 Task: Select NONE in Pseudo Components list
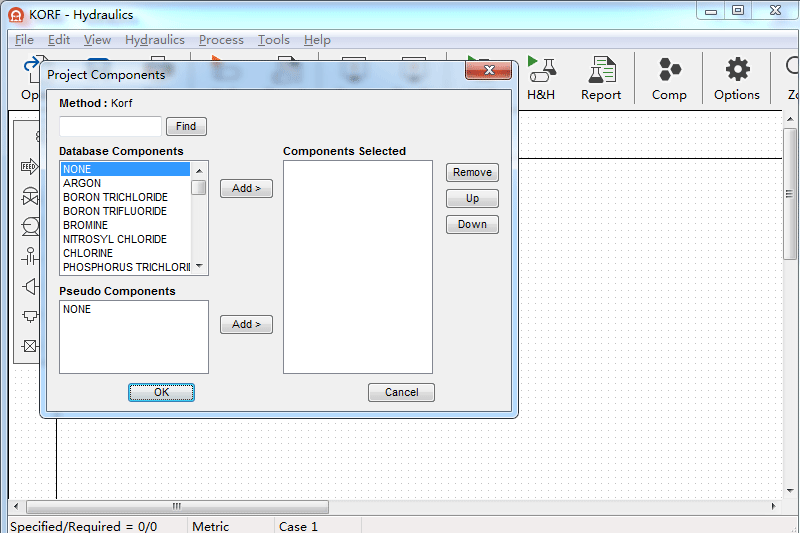tap(134, 309)
